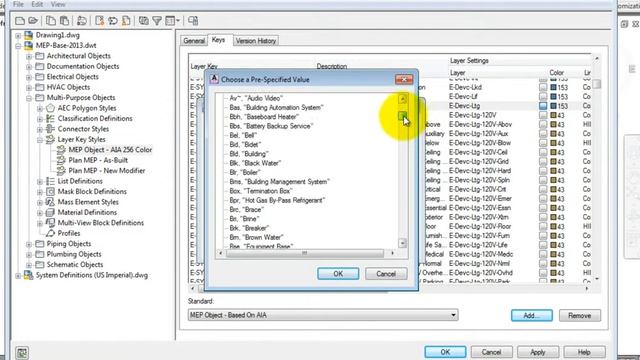Click the MEP-Base-2013.dwt file icon
Screen dimensions: 640x360
click(29, 45)
